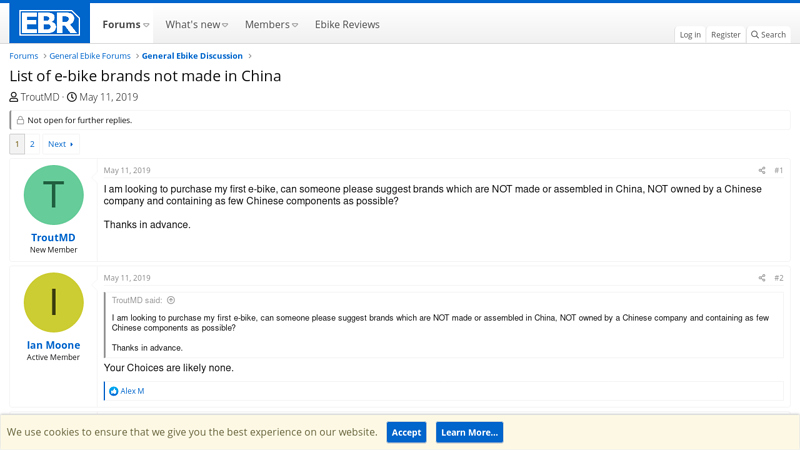This screenshot has width=800, height=450.
Task: Go to page 2 of thread
Action: coord(32,144)
